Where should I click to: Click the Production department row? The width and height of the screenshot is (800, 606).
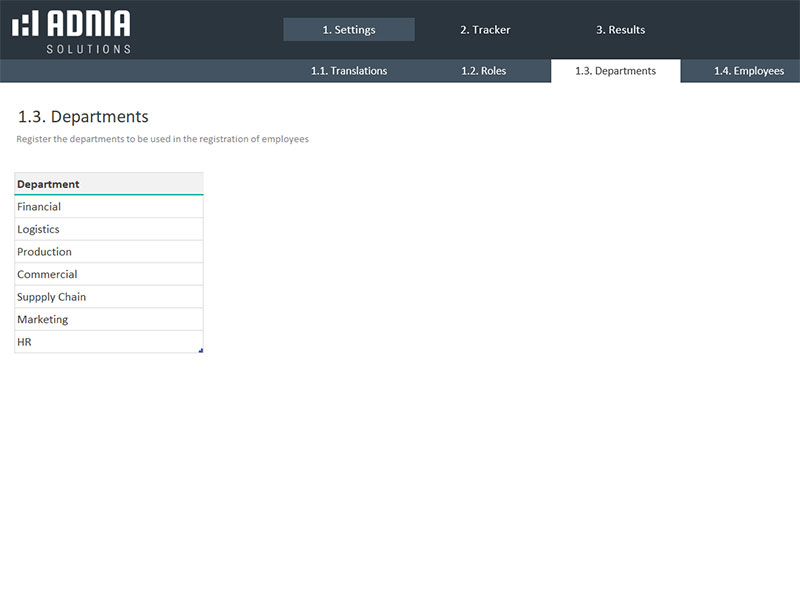[x=108, y=252]
